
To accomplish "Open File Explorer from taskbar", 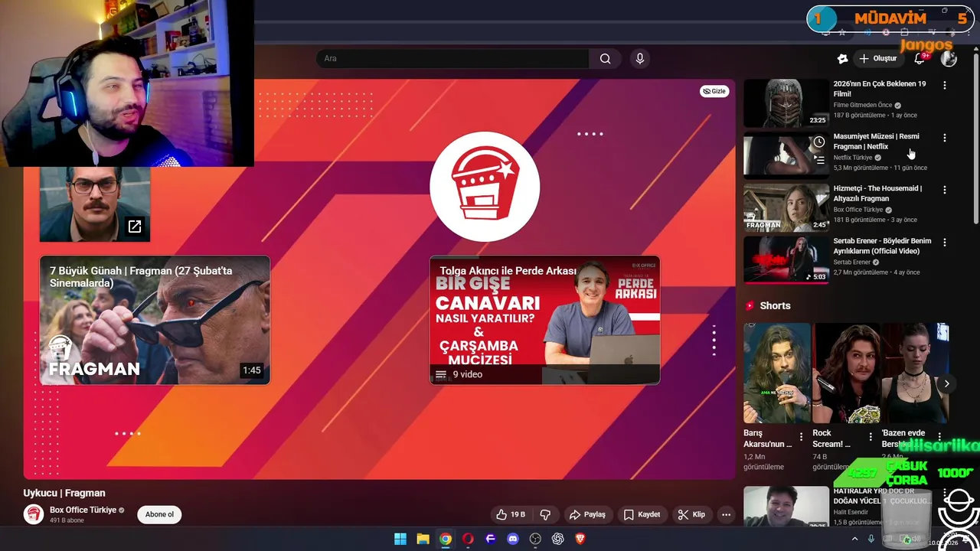I will pos(423,539).
